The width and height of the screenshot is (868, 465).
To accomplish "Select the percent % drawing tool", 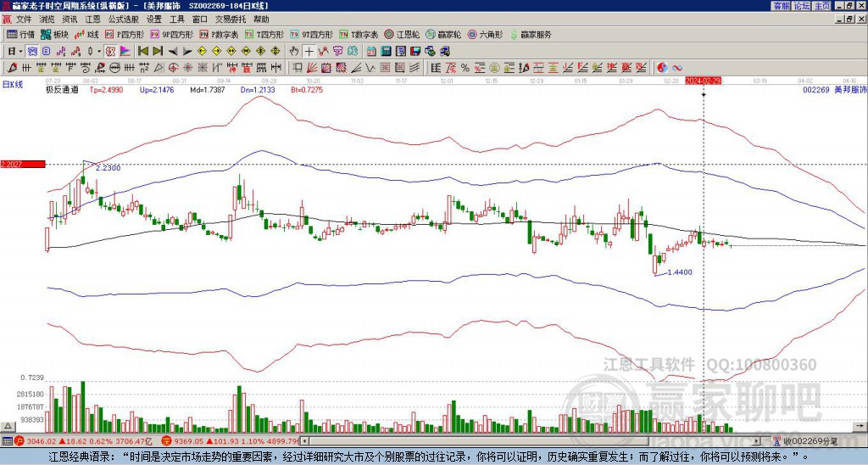I will (x=465, y=68).
